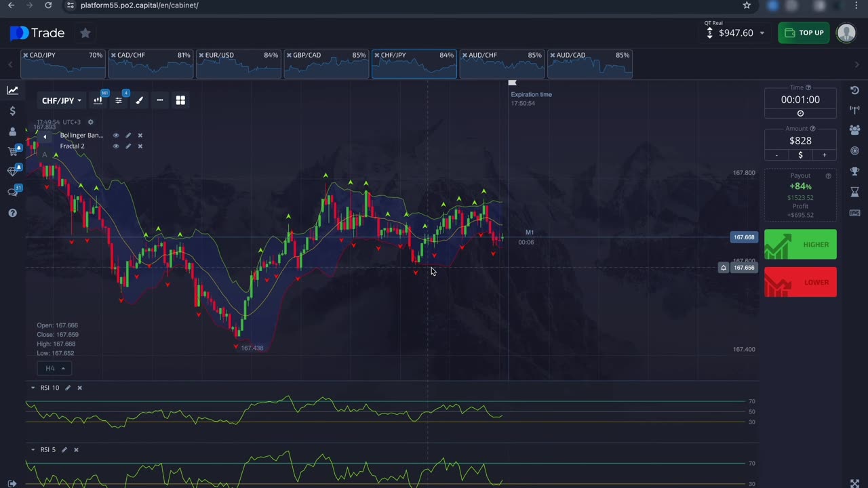Open the trades history clock icon

click(854, 90)
